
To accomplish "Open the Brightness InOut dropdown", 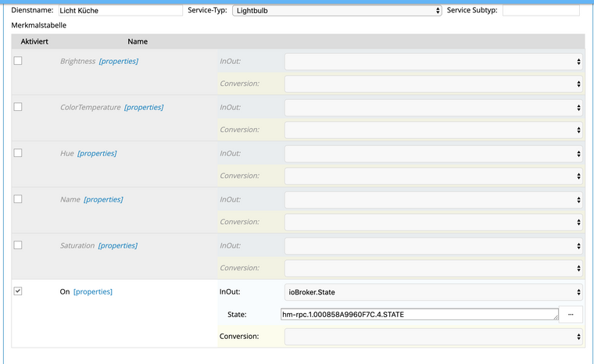I will click(x=434, y=62).
